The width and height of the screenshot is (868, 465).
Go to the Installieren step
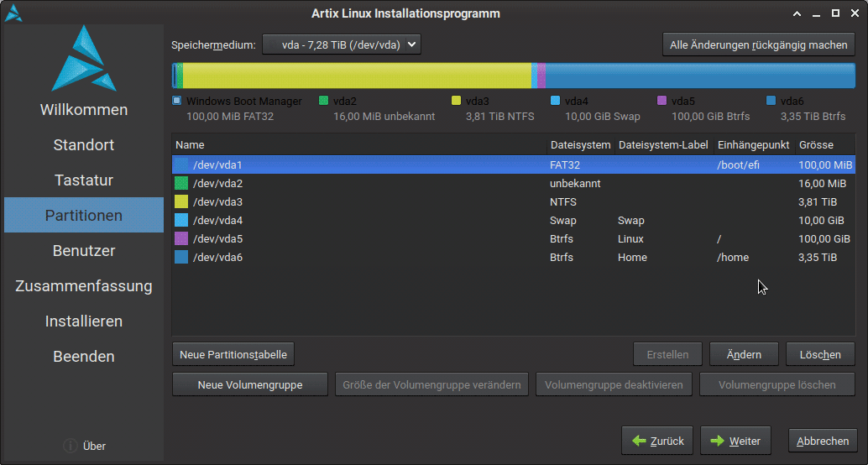pos(84,321)
